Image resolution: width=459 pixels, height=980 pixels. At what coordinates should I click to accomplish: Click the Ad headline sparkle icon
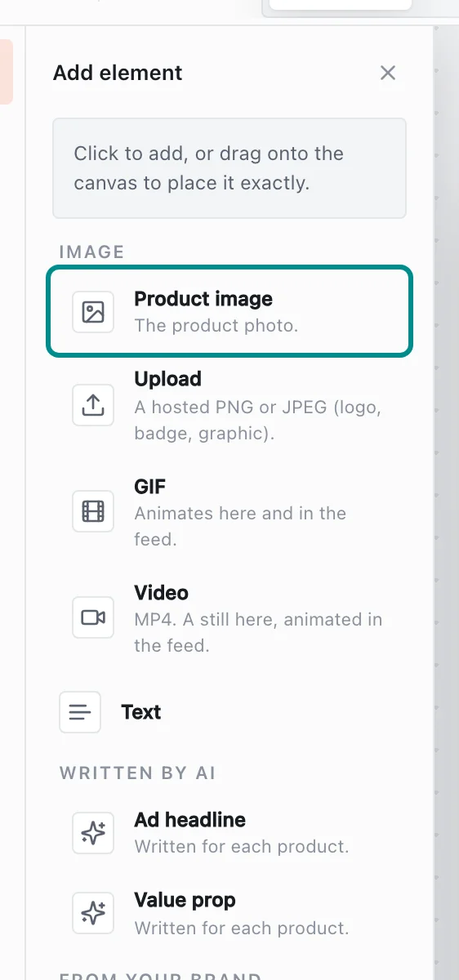coord(93,832)
